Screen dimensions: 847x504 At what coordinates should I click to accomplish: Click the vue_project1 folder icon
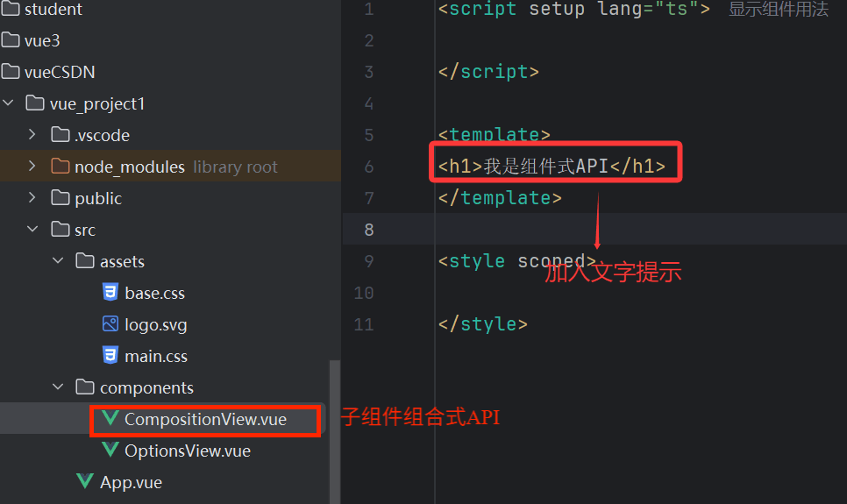35,103
